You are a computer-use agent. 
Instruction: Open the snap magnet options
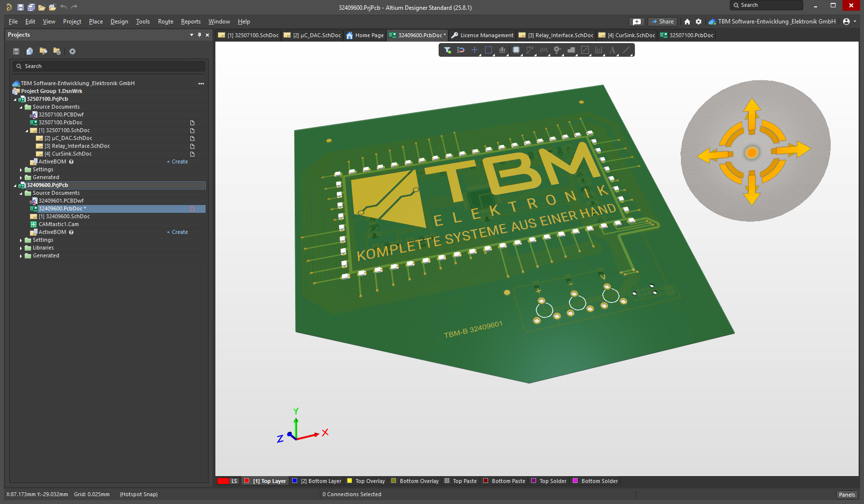461,50
